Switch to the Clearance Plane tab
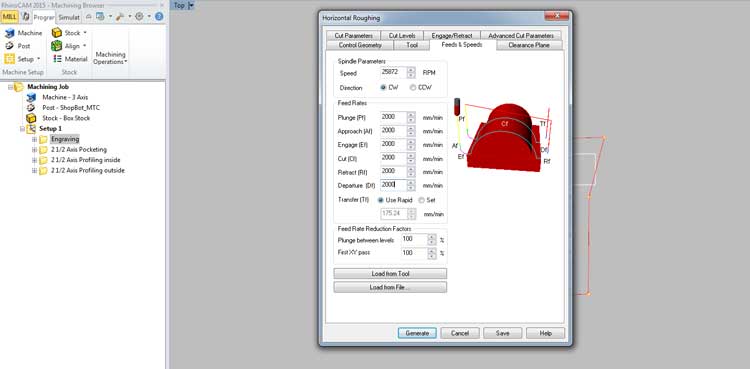This screenshot has height=369, width=750. [529, 45]
